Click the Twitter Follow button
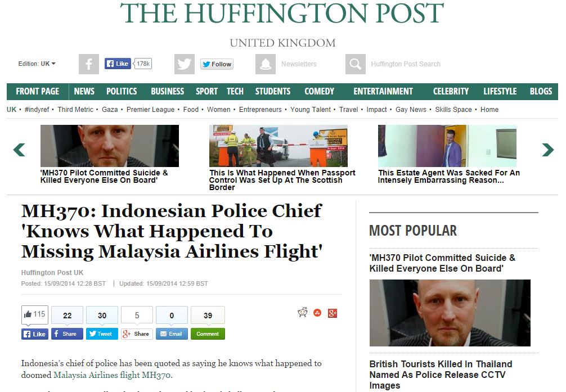 217,64
